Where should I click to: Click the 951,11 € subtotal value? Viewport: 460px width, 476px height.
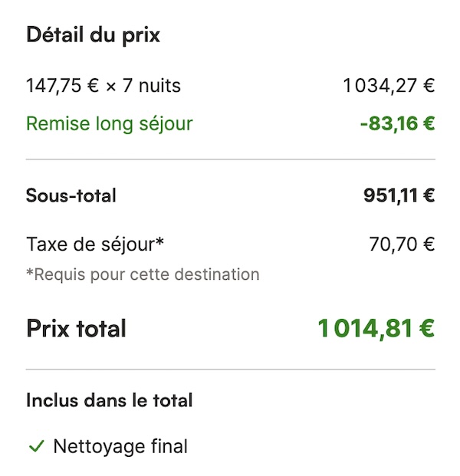tap(399, 195)
